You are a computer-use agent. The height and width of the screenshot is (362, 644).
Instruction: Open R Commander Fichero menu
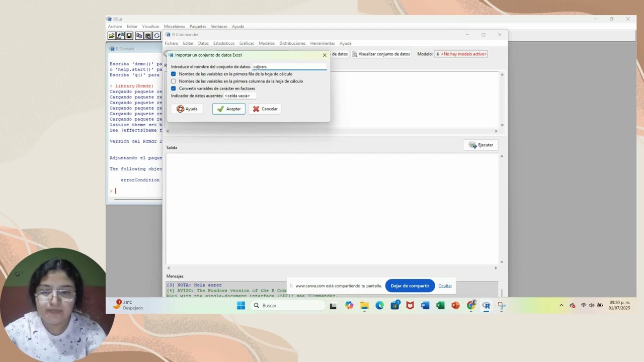(172, 43)
